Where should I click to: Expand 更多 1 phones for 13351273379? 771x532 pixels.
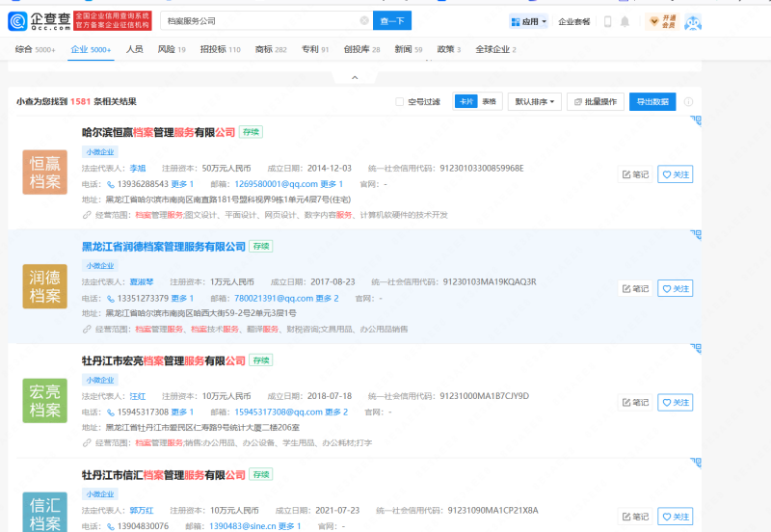pos(182,298)
